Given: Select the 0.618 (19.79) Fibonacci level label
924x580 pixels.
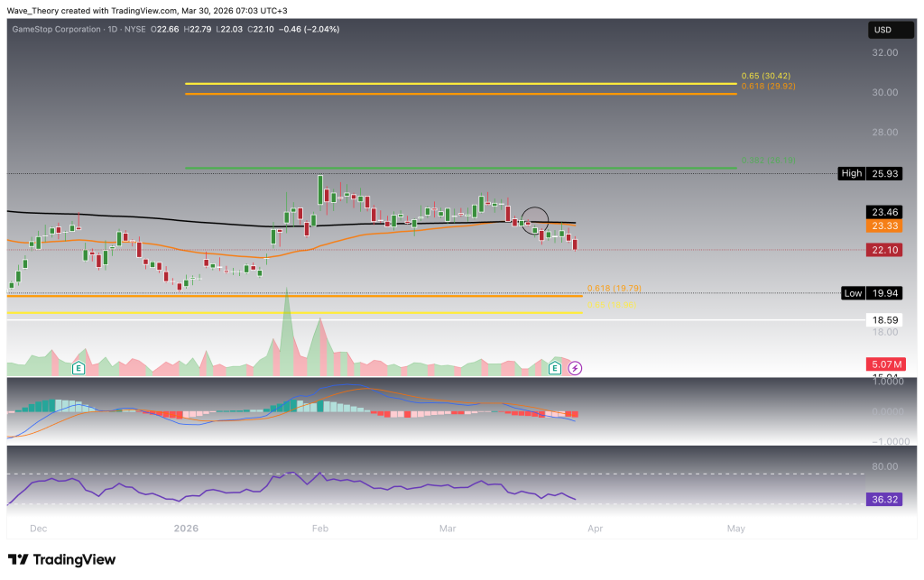Looking at the screenshot, I should click(614, 289).
